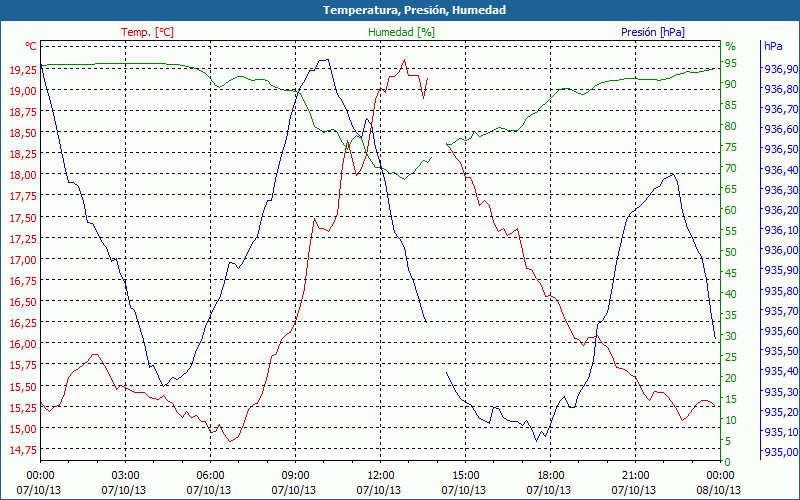The width and height of the screenshot is (800, 500).
Task: Click pressure axis value 935,20
Action: pos(781,412)
